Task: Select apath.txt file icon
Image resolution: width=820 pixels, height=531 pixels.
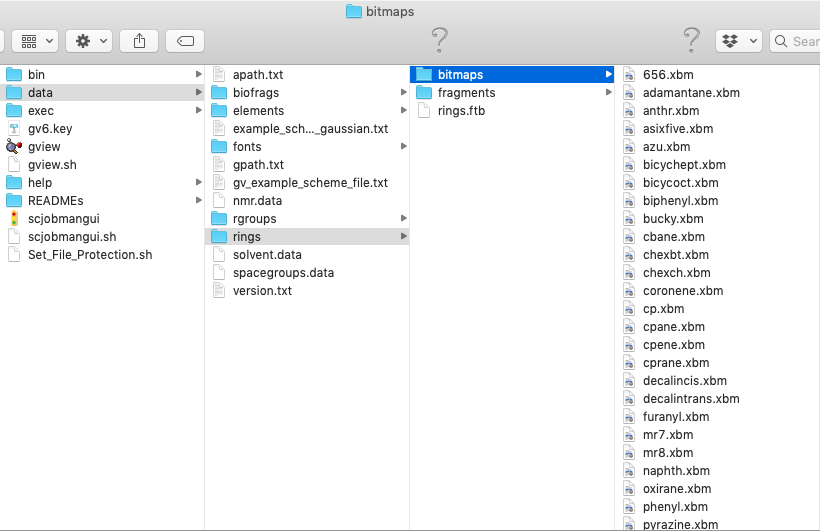Action: coord(219,75)
